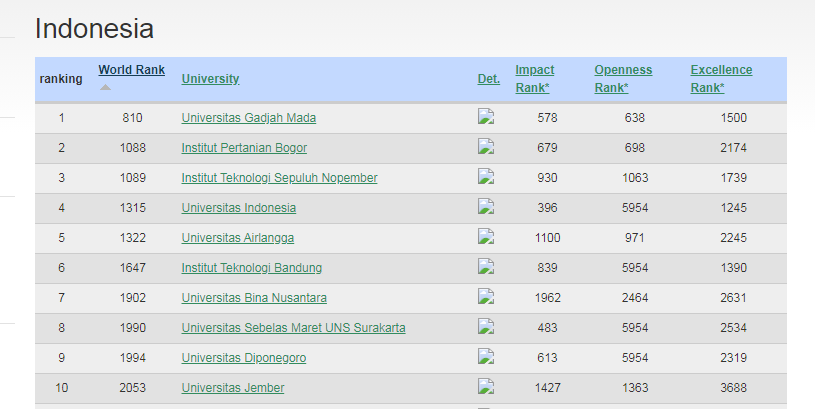Viewport: 815px width, 409px height.
Task: Select world rank value 1647
Action: (x=133, y=268)
